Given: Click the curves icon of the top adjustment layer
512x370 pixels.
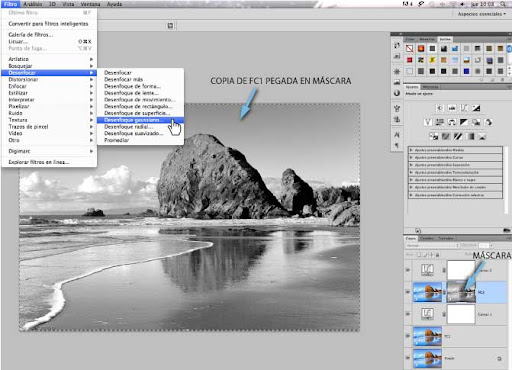Looking at the screenshot, I should click(427, 270).
